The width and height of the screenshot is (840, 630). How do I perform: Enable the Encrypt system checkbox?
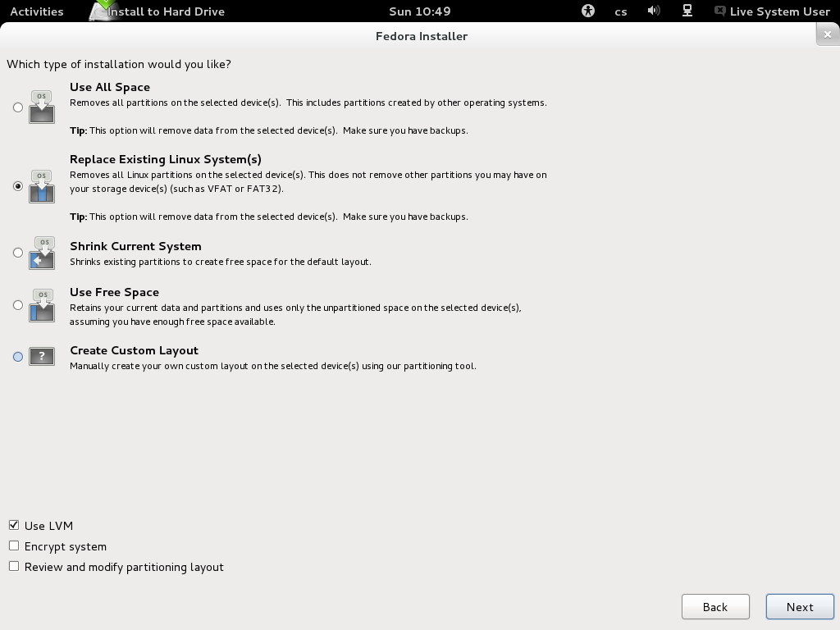14,546
